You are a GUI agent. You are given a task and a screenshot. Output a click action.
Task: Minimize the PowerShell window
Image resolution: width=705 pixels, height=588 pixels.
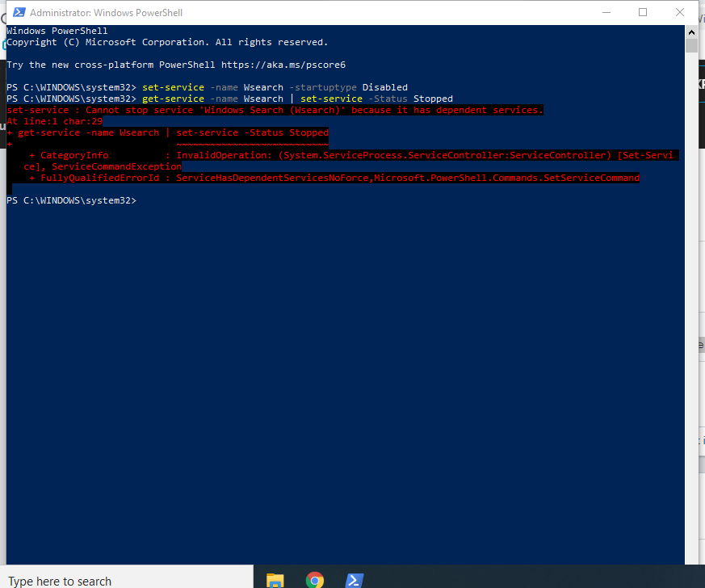[x=606, y=13]
